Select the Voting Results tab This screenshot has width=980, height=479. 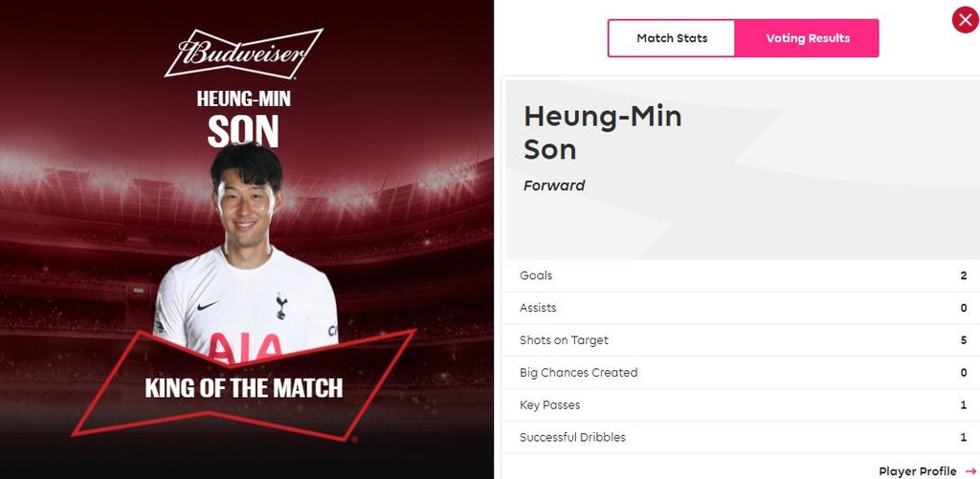[807, 38]
